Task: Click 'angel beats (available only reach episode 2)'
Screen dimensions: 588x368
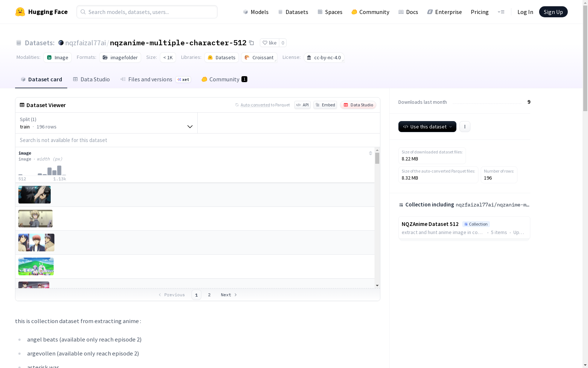Action: [84, 339]
